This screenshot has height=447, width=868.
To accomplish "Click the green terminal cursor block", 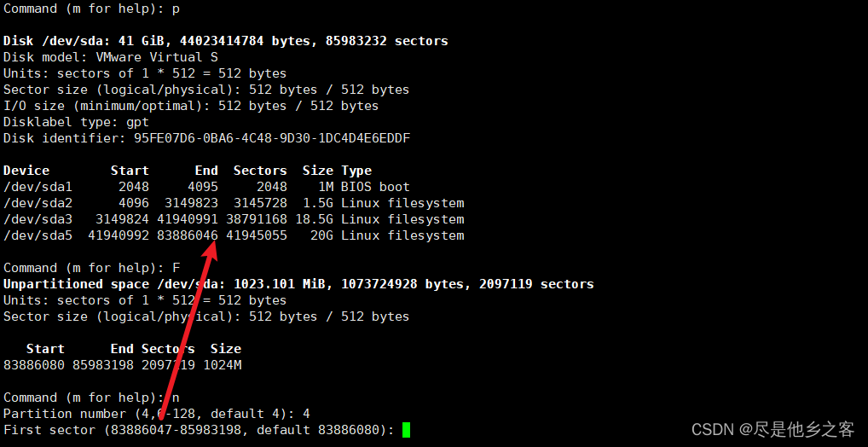I will tap(407, 430).
